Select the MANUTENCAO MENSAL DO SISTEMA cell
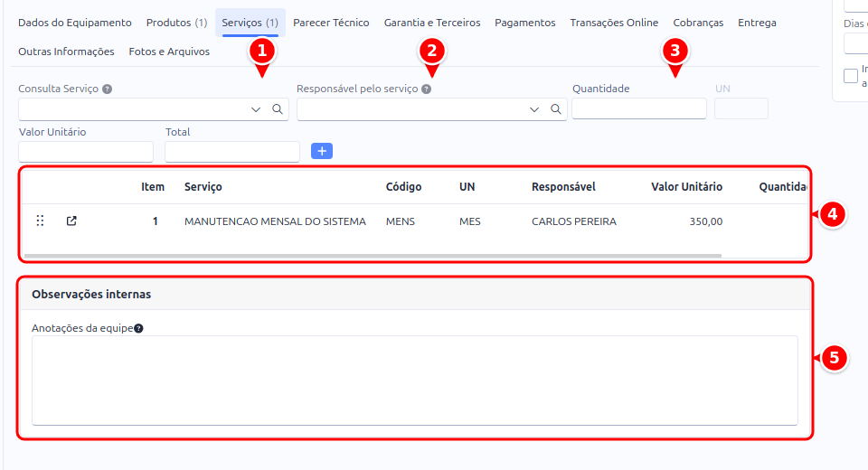This screenshot has width=868, height=470. (275, 221)
